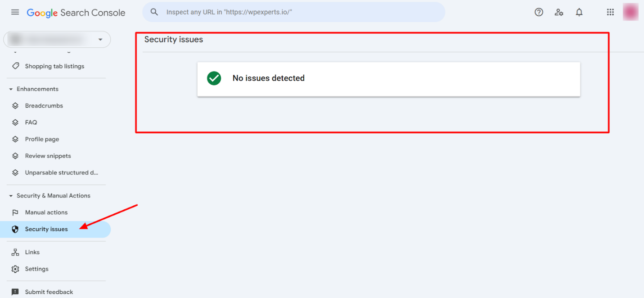Open the Search Console help icon
This screenshot has width=644, height=298.
pos(539,12)
